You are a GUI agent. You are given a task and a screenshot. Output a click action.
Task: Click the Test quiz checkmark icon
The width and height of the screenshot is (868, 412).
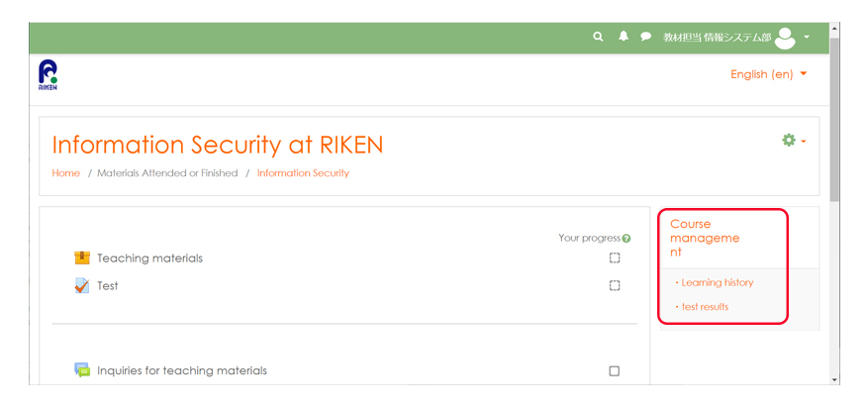click(82, 286)
